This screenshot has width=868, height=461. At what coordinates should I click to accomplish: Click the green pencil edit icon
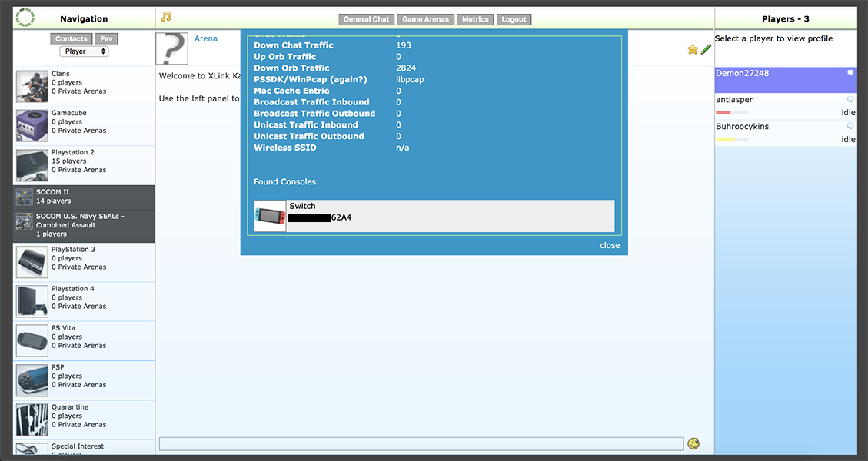(706, 49)
